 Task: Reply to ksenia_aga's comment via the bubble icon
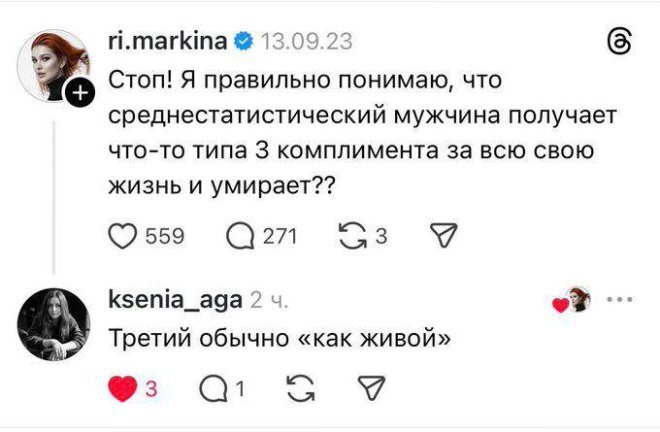coord(212,389)
